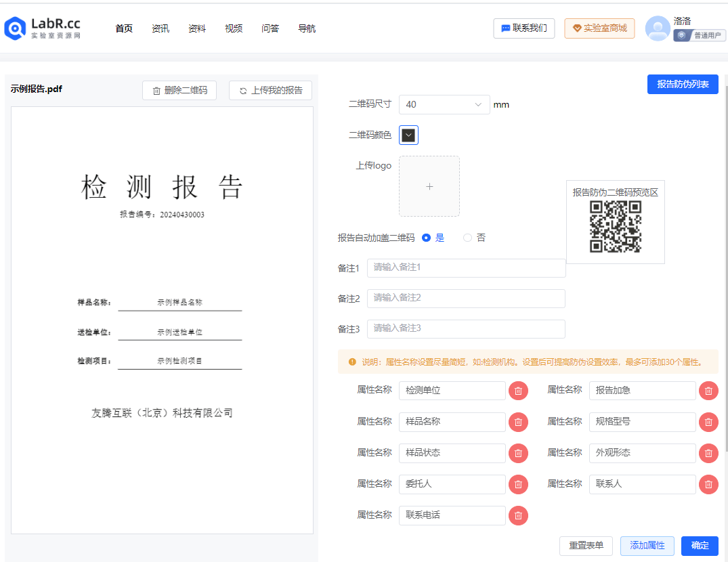
Task: Click the 上传我的报告 button
Action: pos(270,90)
